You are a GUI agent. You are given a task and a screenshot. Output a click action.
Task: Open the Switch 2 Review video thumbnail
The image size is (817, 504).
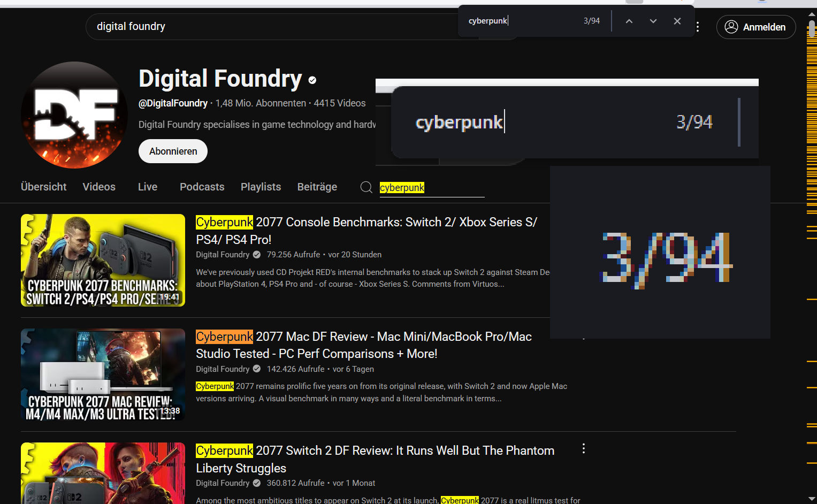point(103,473)
